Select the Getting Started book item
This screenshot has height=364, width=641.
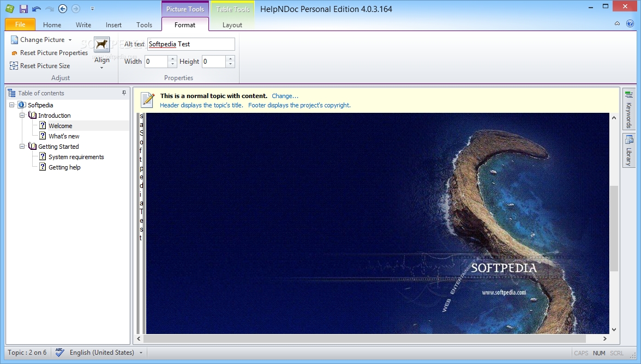click(58, 146)
